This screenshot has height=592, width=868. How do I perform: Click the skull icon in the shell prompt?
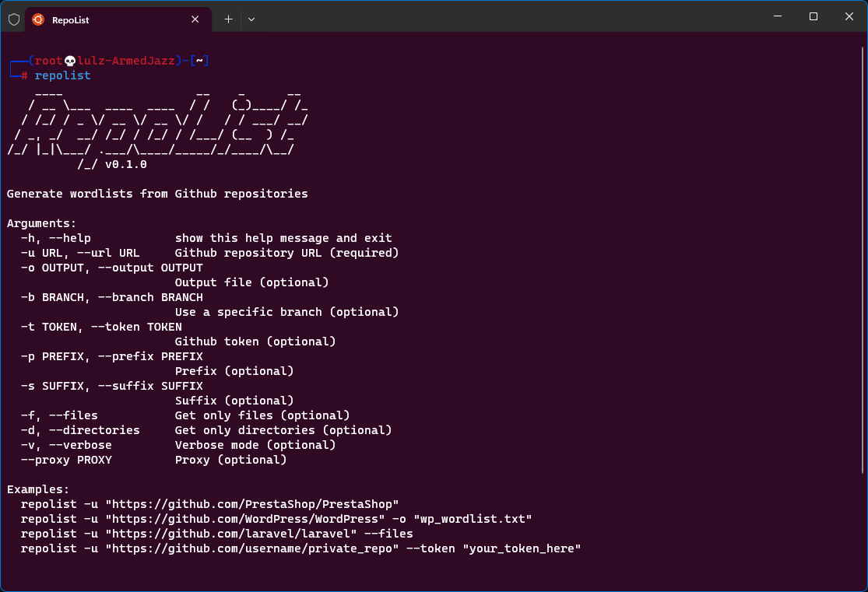[70, 61]
